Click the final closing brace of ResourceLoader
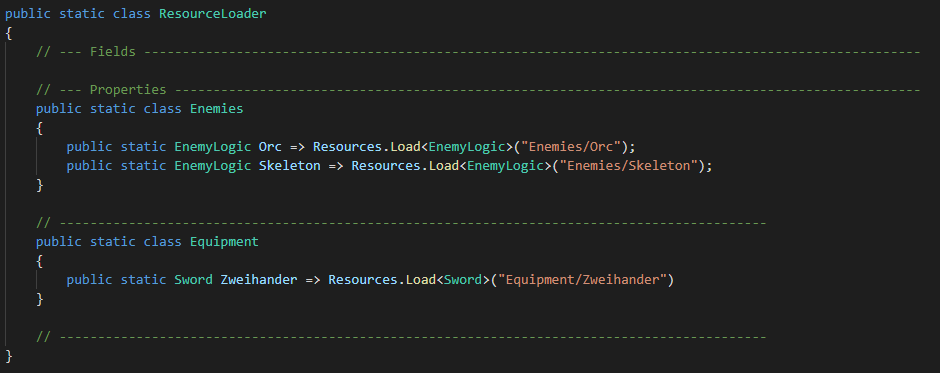The height and width of the screenshot is (373, 940). 8,356
